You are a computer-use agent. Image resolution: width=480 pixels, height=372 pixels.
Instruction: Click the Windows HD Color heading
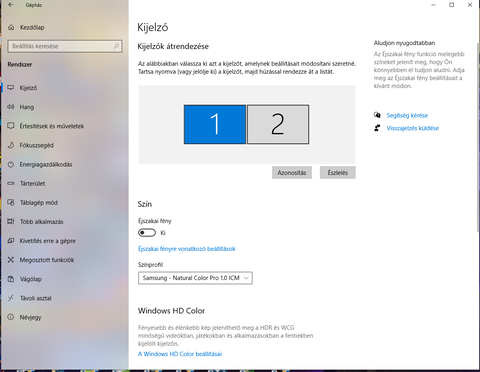click(171, 311)
